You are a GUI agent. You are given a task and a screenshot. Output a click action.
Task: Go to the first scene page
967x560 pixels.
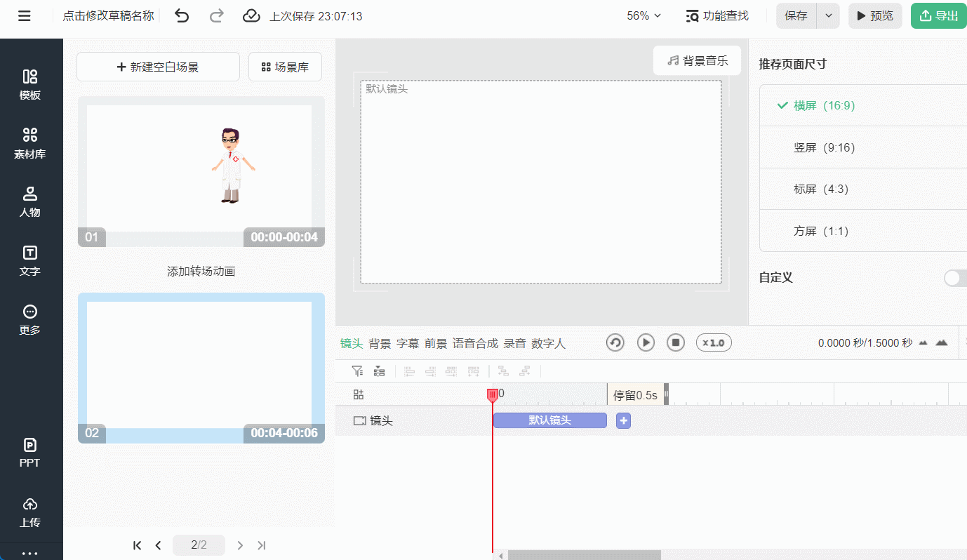click(138, 545)
